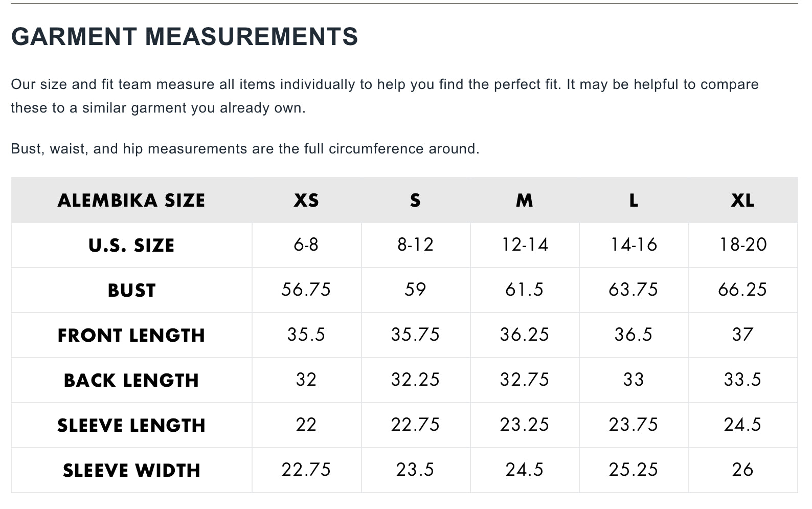This screenshot has height=509, width=812.
Task: Click the SLEEVE LENGTH row label
Action: tap(131, 426)
